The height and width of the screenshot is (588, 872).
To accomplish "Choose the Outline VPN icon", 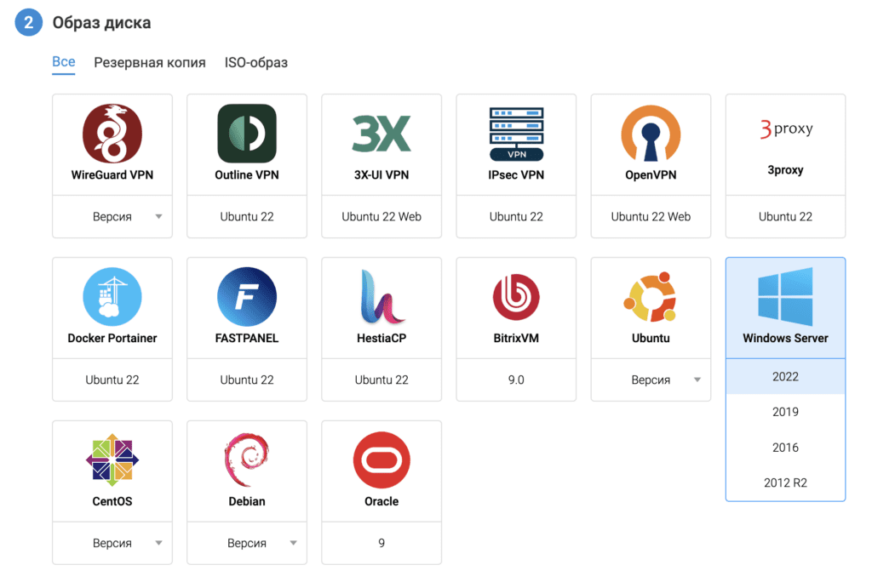I will (x=247, y=134).
